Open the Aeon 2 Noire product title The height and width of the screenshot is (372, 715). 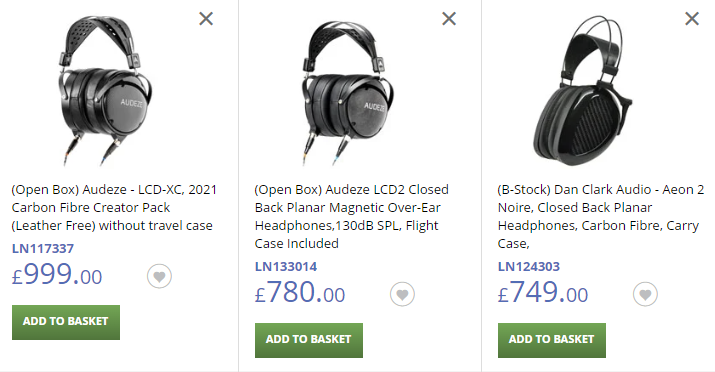click(x=601, y=217)
